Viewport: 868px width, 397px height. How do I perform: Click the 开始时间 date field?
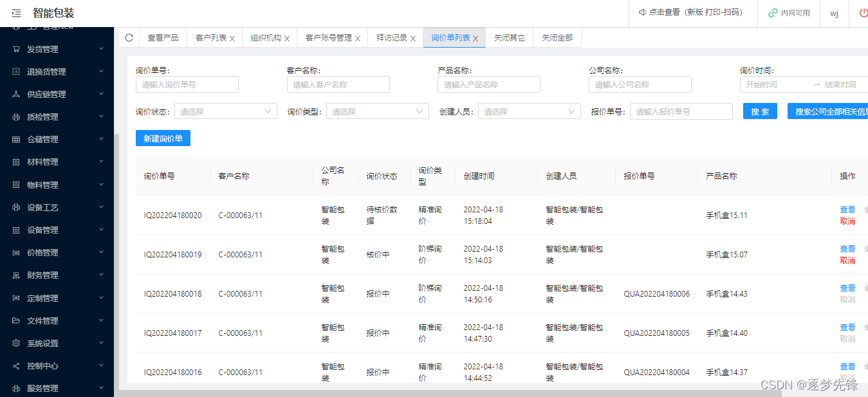click(x=775, y=84)
